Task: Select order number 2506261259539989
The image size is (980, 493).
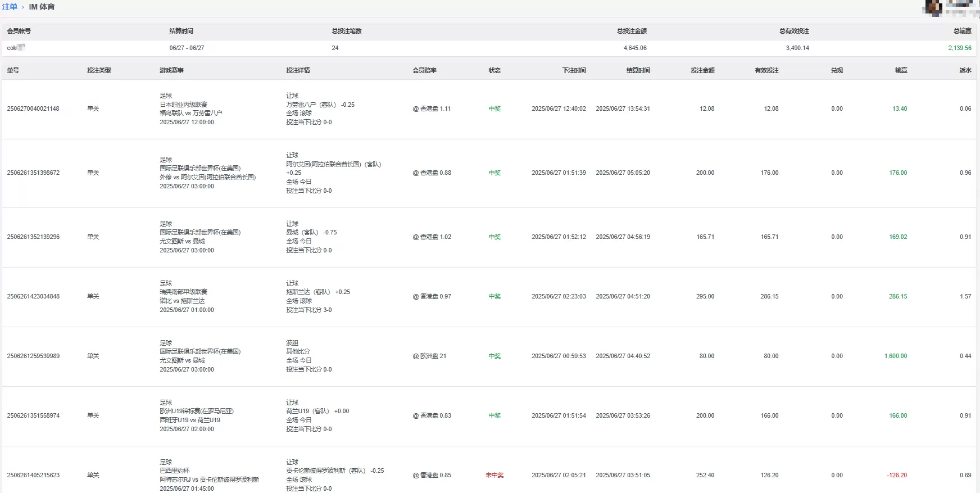Action: [33, 356]
